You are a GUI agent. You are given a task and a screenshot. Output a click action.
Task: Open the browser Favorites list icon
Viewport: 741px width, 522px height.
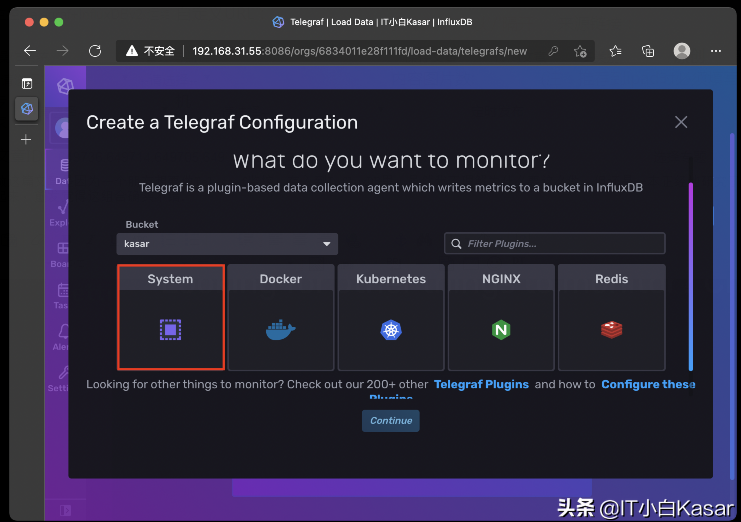[615, 51]
